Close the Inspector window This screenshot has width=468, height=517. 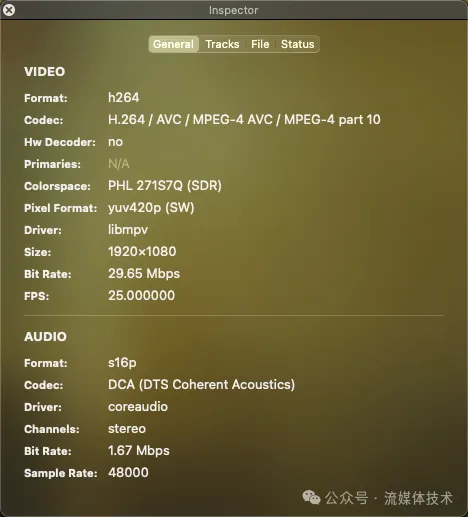(x=9, y=10)
